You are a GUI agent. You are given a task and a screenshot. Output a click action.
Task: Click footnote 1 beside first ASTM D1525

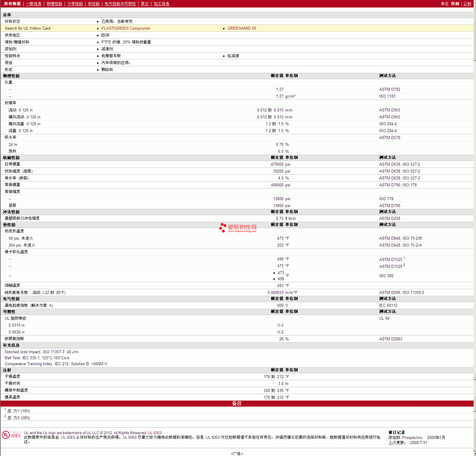pyautogui.click(x=404, y=258)
